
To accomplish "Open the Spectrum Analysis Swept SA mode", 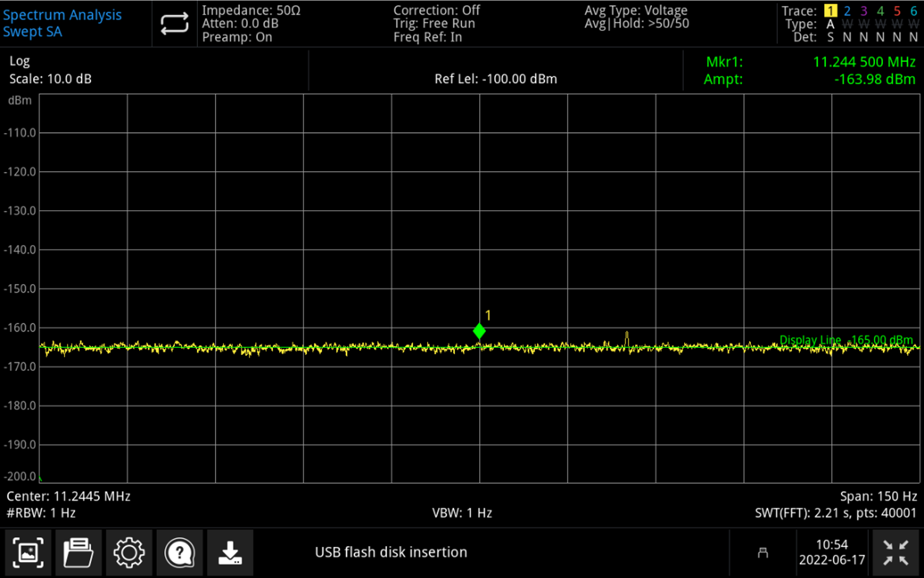I will click(62, 23).
